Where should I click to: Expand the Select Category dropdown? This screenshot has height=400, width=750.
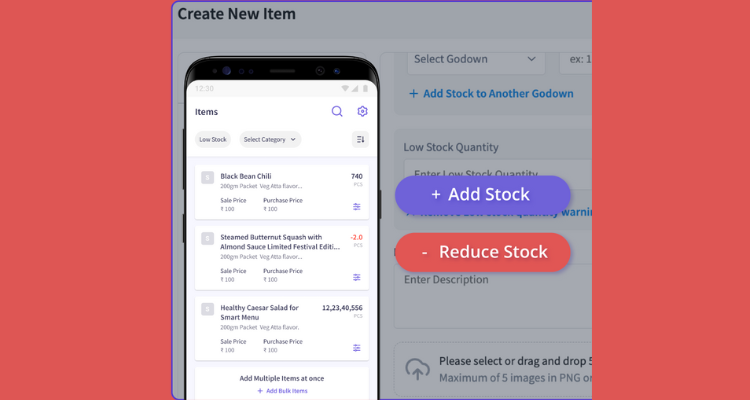click(x=270, y=139)
